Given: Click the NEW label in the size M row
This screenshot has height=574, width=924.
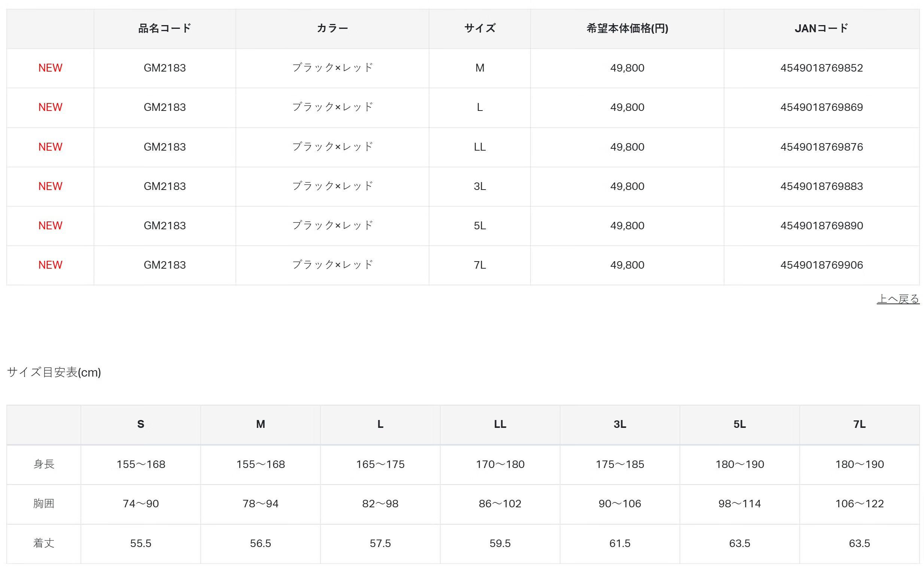Looking at the screenshot, I should 50,68.
